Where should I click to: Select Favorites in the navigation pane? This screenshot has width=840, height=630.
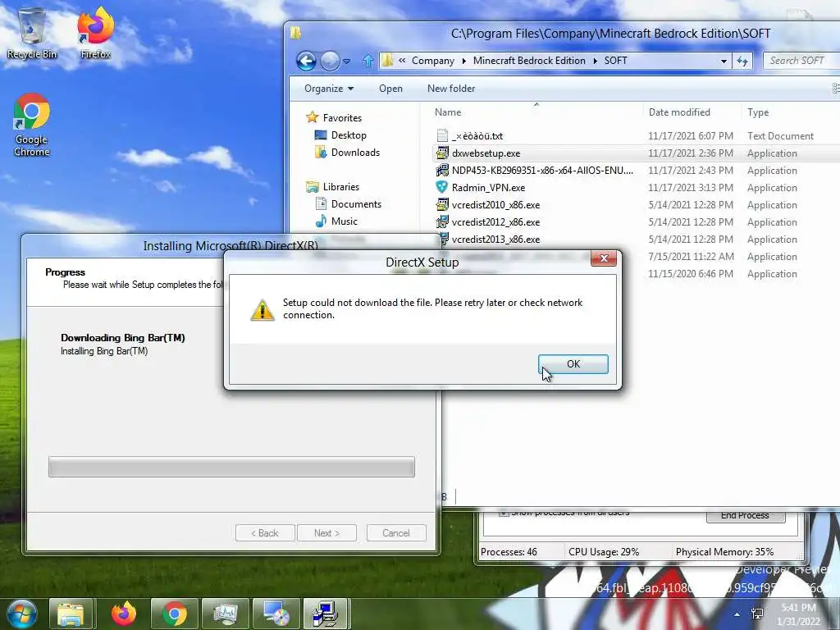click(x=342, y=118)
